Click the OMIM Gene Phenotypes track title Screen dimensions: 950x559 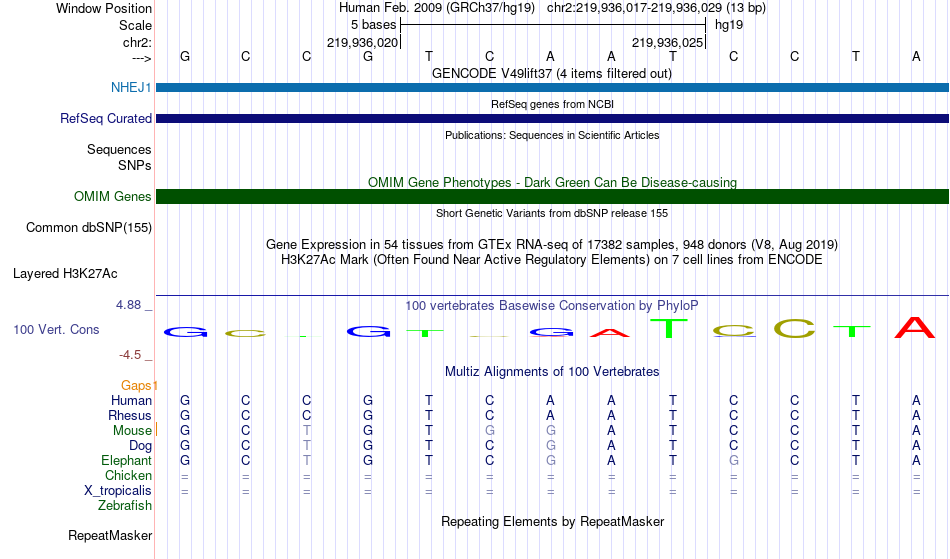point(552,182)
